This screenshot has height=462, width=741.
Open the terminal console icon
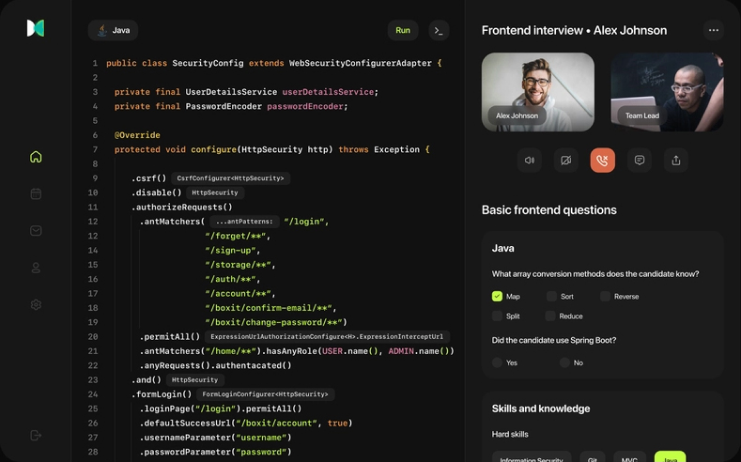click(438, 30)
